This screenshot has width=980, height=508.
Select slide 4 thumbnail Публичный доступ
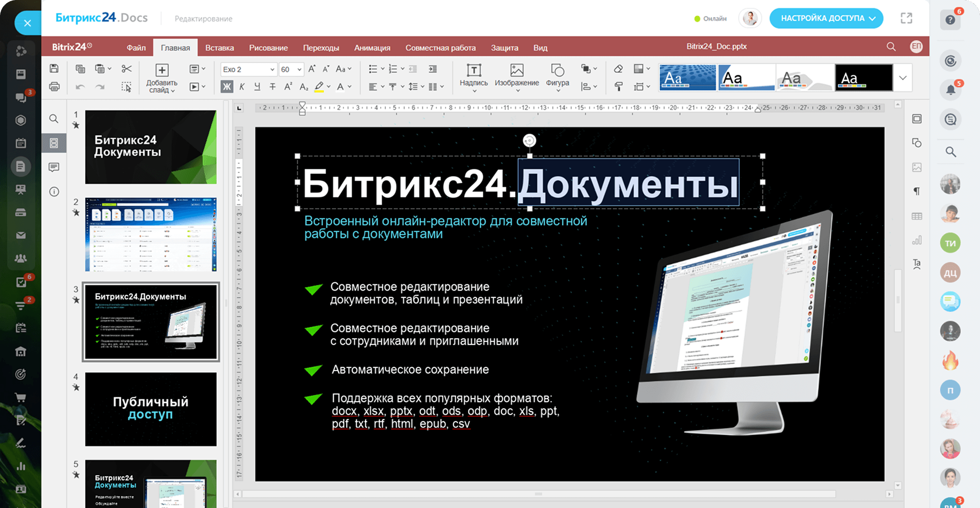(x=151, y=409)
